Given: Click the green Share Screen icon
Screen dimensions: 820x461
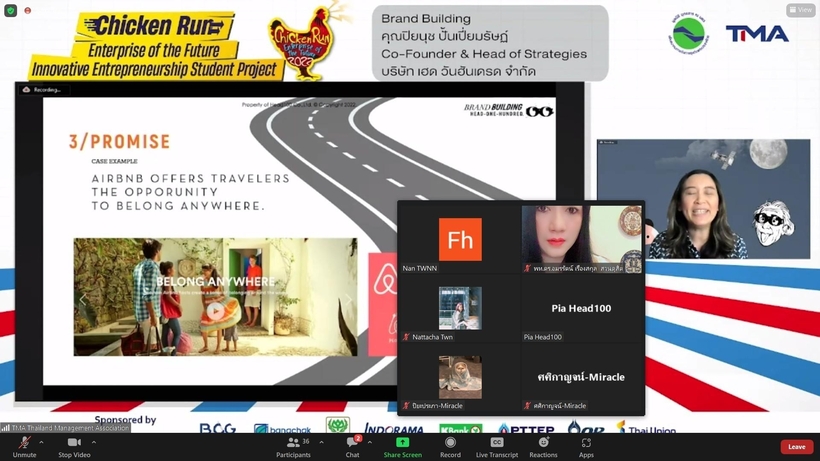Looking at the screenshot, I should pos(402,442).
